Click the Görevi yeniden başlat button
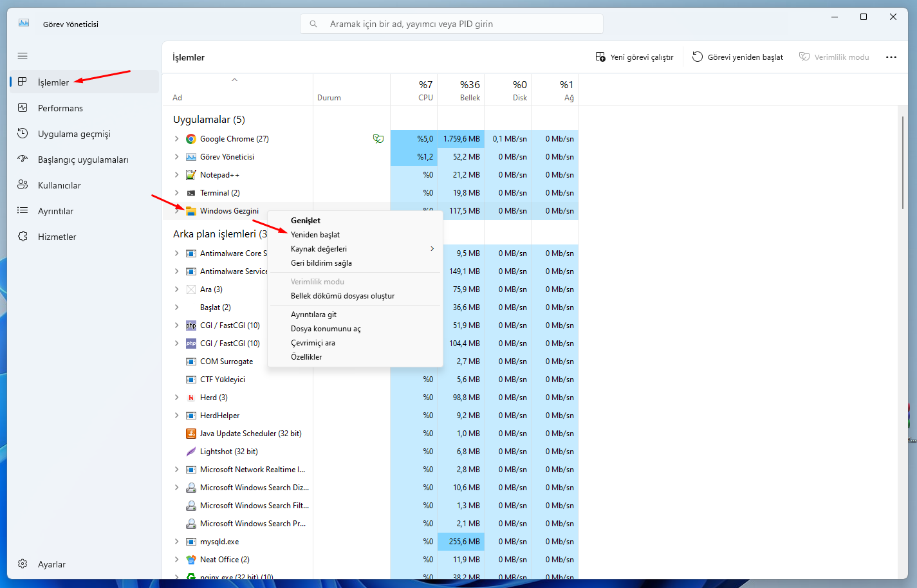This screenshot has width=917, height=588. [737, 57]
